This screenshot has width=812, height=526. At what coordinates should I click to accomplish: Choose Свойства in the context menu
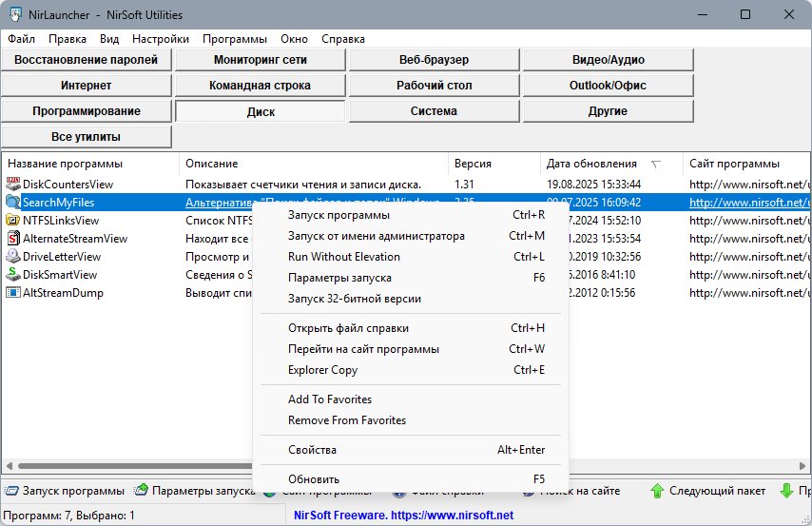pos(312,449)
